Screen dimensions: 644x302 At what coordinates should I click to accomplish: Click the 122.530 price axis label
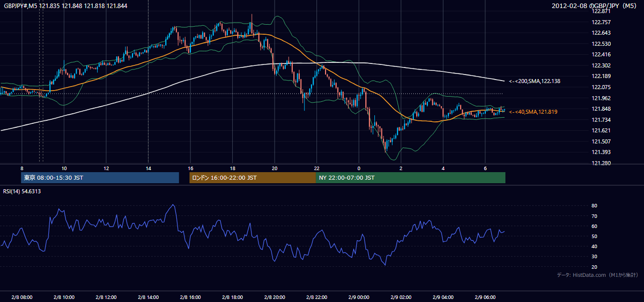tap(601, 44)
